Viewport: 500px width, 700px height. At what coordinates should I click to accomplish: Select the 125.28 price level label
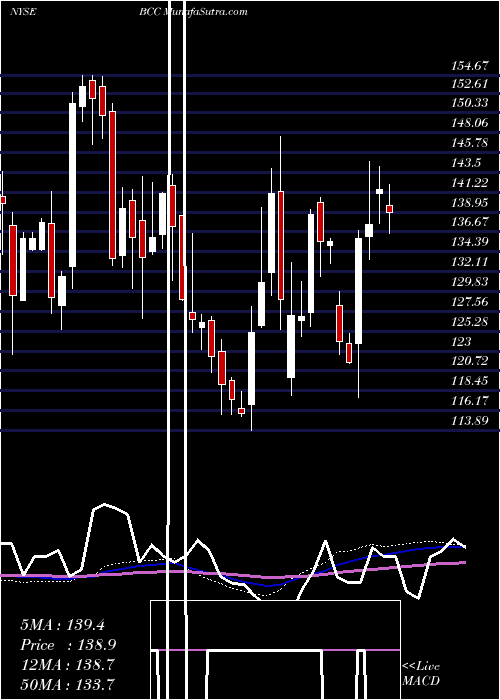click(470, 321)
